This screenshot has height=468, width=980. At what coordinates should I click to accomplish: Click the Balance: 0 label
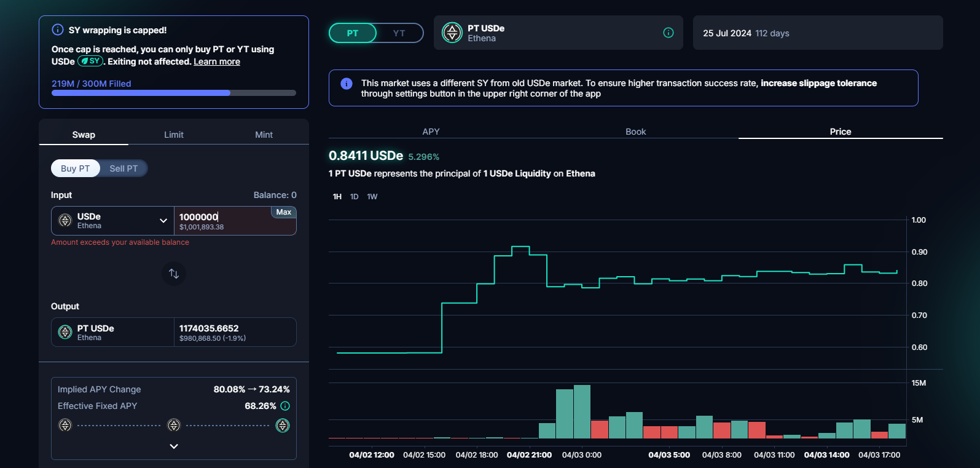click(x=275, y=195)
